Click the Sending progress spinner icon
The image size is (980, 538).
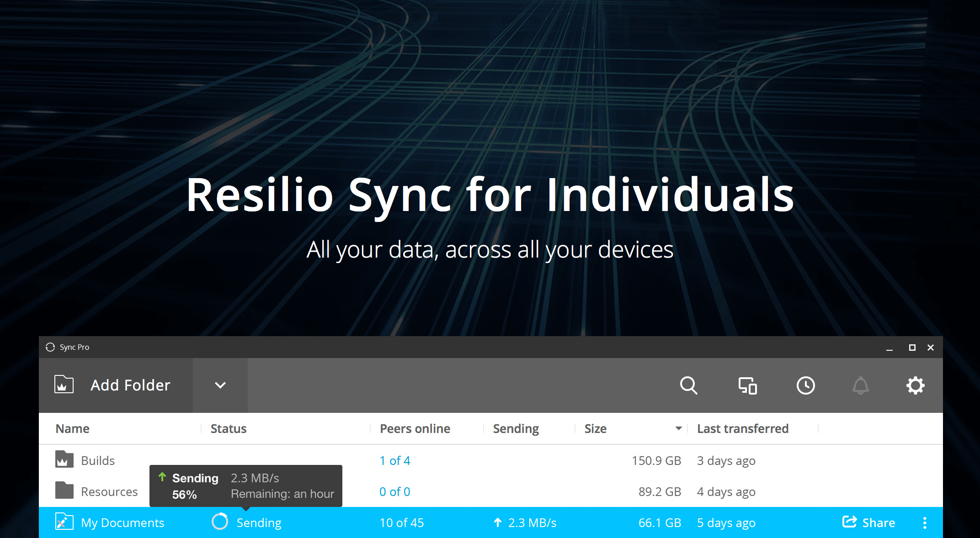[x=220, y=522]
